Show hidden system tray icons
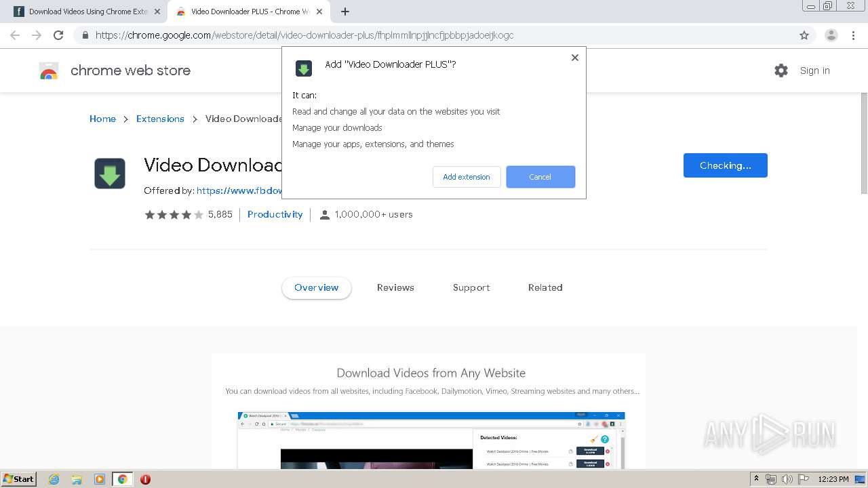 click(x=756, y=479)
